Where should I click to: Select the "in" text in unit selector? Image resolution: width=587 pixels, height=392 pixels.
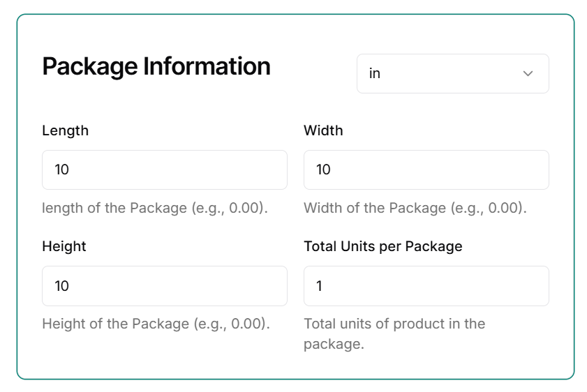click(x=375, y=73)
